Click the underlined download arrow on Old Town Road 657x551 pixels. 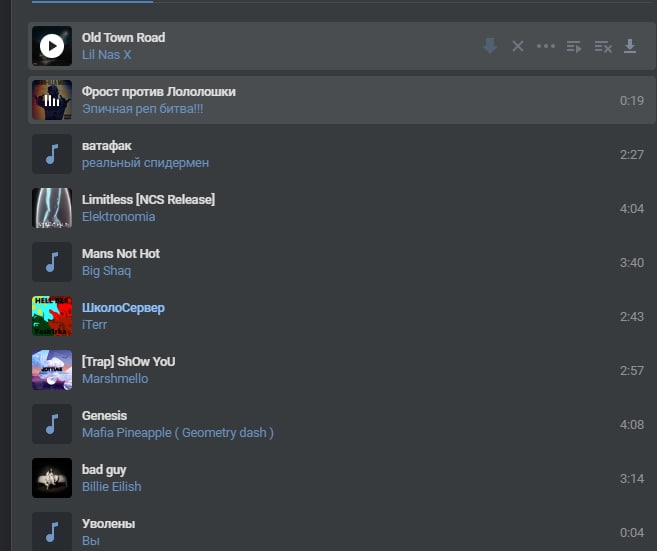[x=630, y=46]
